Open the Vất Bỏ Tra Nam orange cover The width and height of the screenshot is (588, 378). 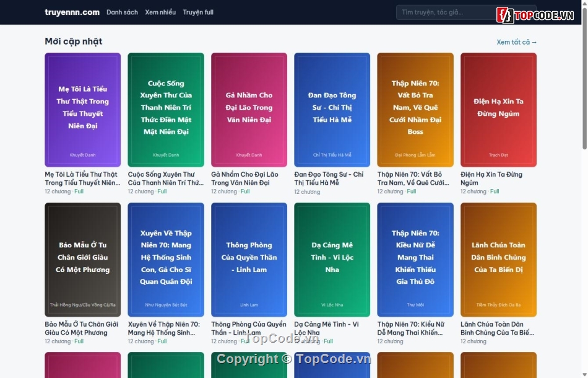pyautogui.click(x=415, y=110)
